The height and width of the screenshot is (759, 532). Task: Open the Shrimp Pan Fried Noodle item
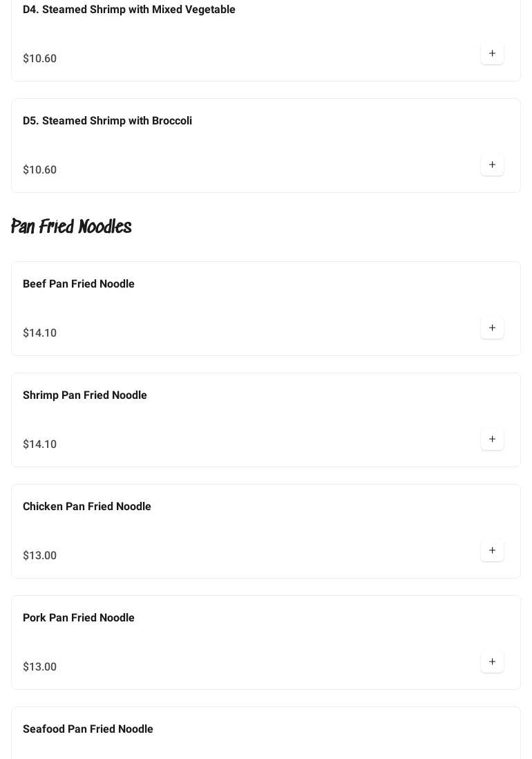point(85,395)
